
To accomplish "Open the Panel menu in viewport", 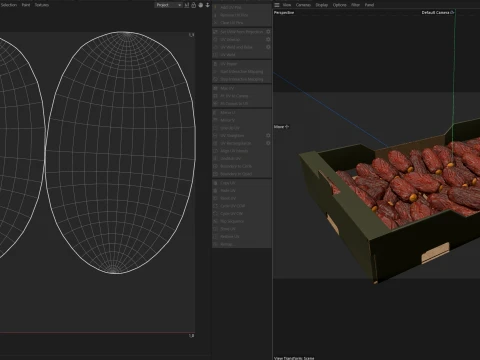I will [x=369, y=5].
